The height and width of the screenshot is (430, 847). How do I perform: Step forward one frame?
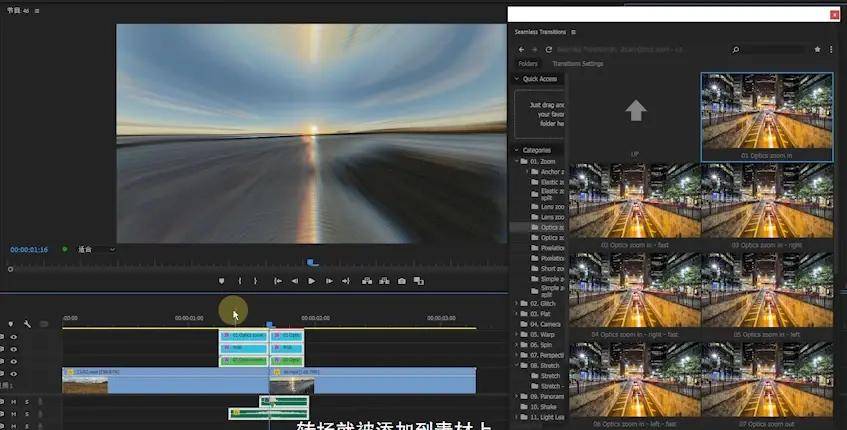click(x=329, y=281)
